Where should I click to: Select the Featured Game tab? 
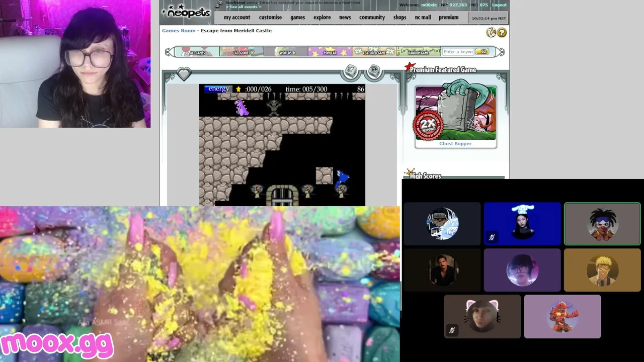pos(374,52)
